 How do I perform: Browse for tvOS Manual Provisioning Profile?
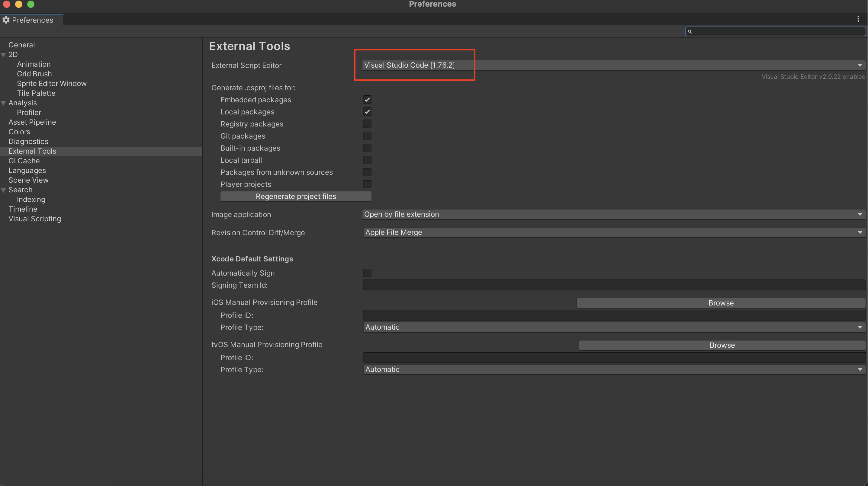point(722,345)
